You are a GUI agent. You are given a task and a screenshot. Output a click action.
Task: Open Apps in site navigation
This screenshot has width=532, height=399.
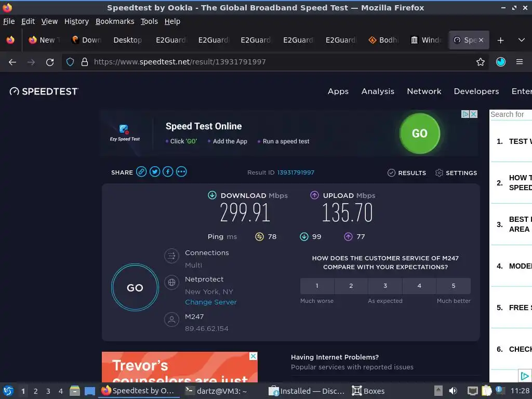(x=338, y=91)
